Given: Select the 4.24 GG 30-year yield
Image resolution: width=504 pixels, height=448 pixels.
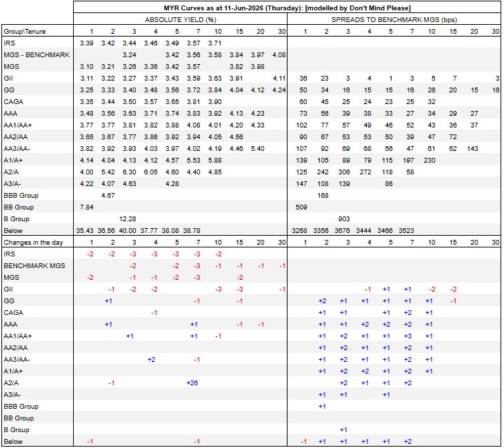Looking at the screenshot, I should (x=279, y=90).
